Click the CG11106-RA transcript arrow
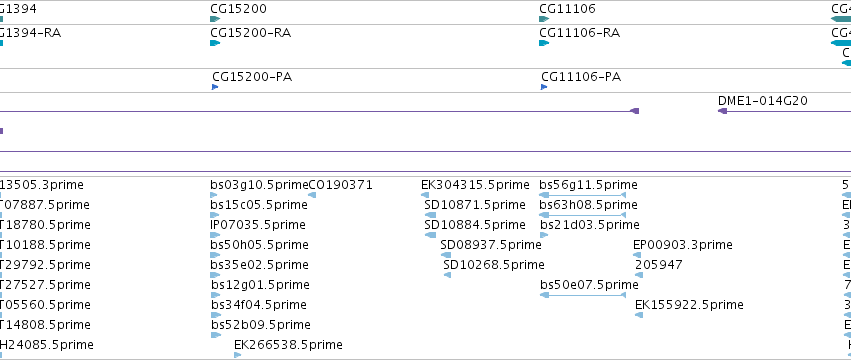The height and width of the screenshot is (360, 851). (544, 43)
